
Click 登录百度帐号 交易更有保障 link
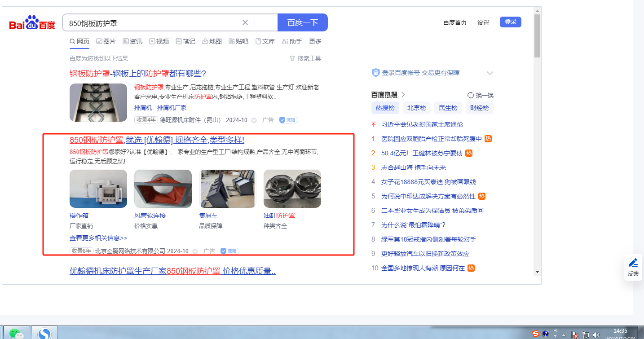coord(420,73)
